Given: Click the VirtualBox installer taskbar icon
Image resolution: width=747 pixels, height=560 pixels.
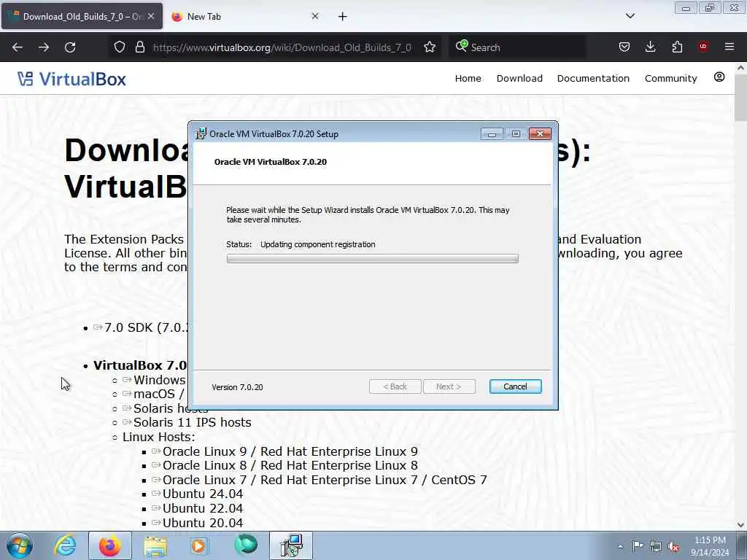Looking at the screenshot, I should (x=291, y=545).
